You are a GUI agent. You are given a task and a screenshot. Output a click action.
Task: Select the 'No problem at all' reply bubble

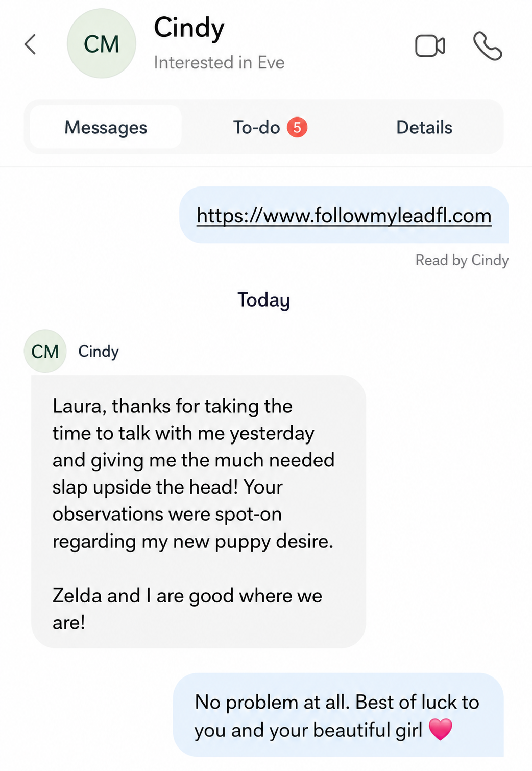(x=338, y=715)
